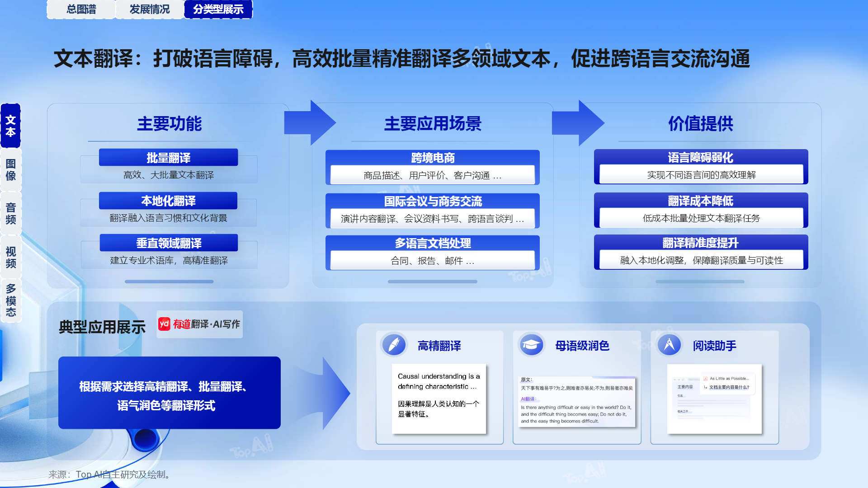This screenshot has height=488, width=868.
Task: Click the 垂直领域翻译 label
Action: click(x=169, y=243)
